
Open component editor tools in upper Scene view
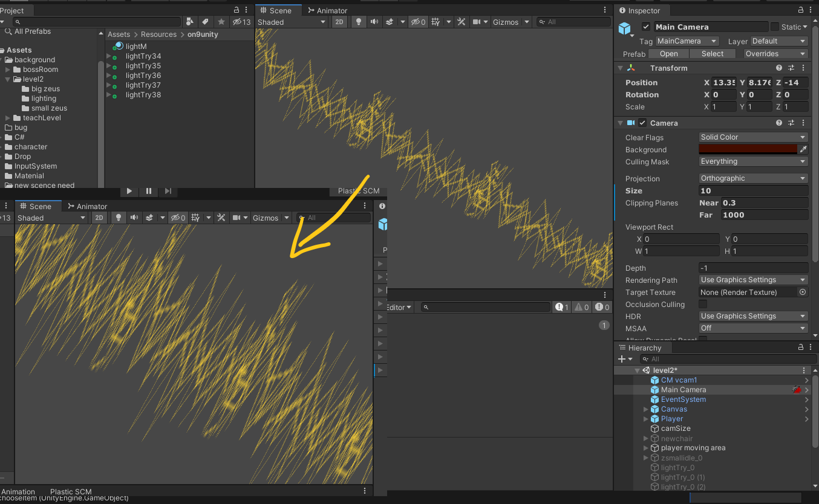tap(462, 22)
